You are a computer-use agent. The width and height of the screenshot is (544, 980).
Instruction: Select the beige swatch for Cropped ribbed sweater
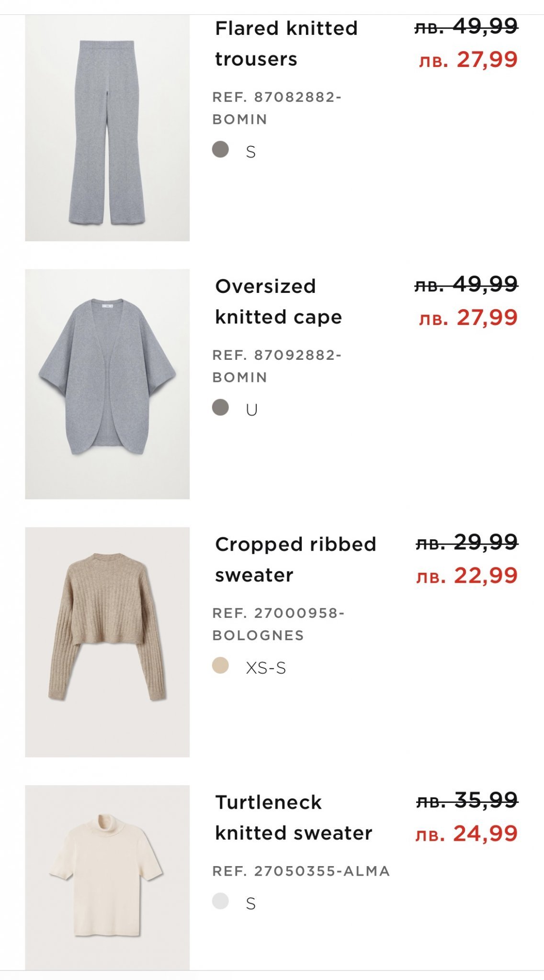220,665
